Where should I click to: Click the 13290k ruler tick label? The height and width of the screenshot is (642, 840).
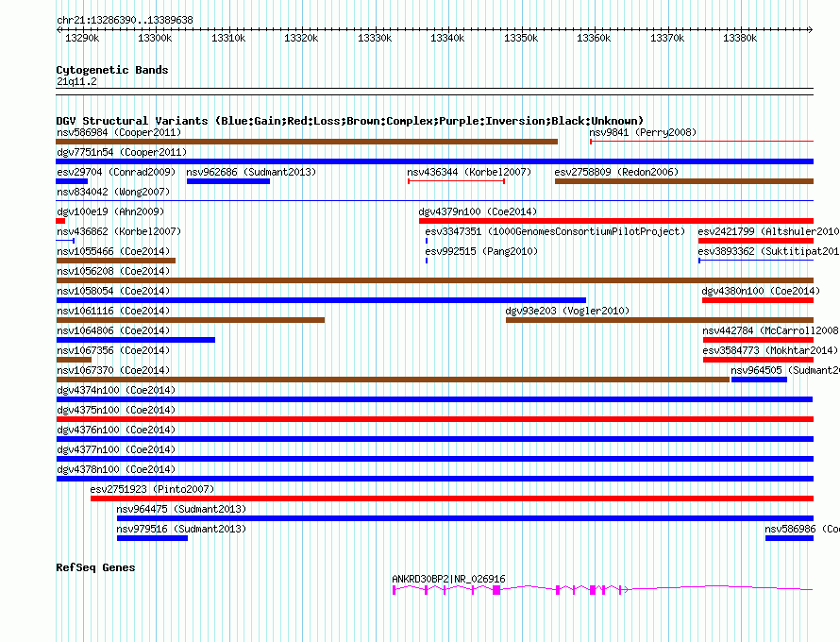pyautogui.click(x=82, y=38)
